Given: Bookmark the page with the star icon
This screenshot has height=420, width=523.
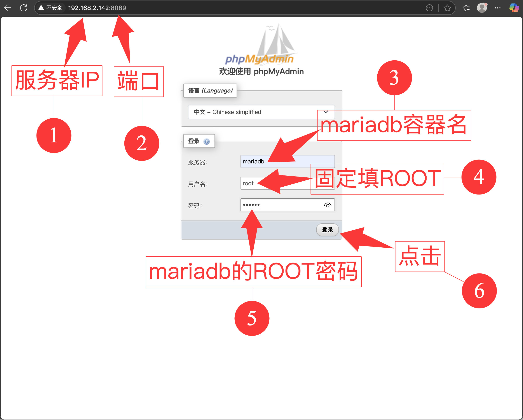Looking at the screenshot, I should (x=447, y=8).
